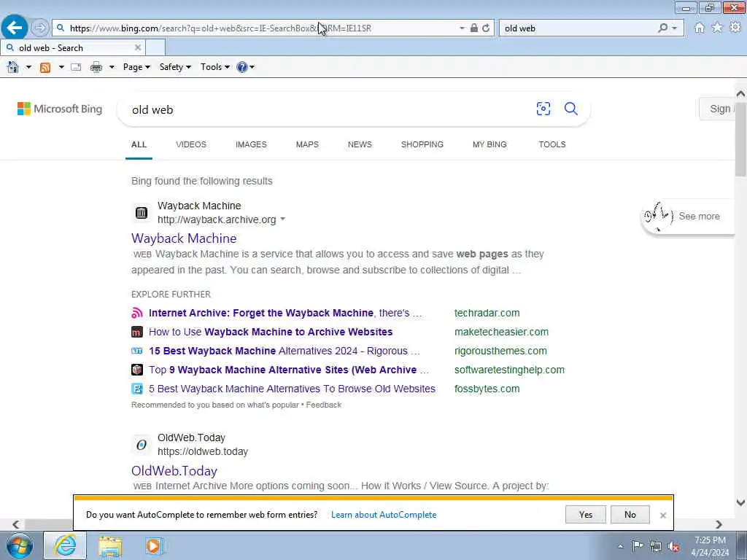Viewport: 747px width, 560px height.
Task: Click the browser Forward arrow button
Action: [x=40, y=28]
